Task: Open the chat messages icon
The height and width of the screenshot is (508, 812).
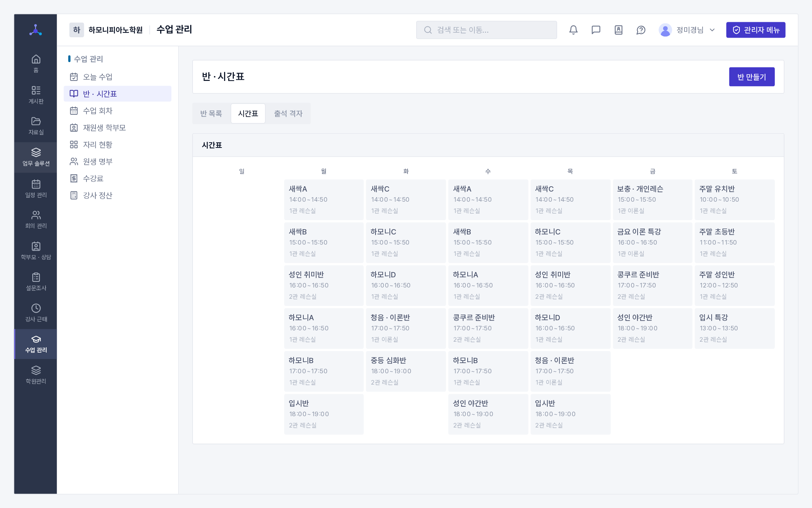Action: 596,30
